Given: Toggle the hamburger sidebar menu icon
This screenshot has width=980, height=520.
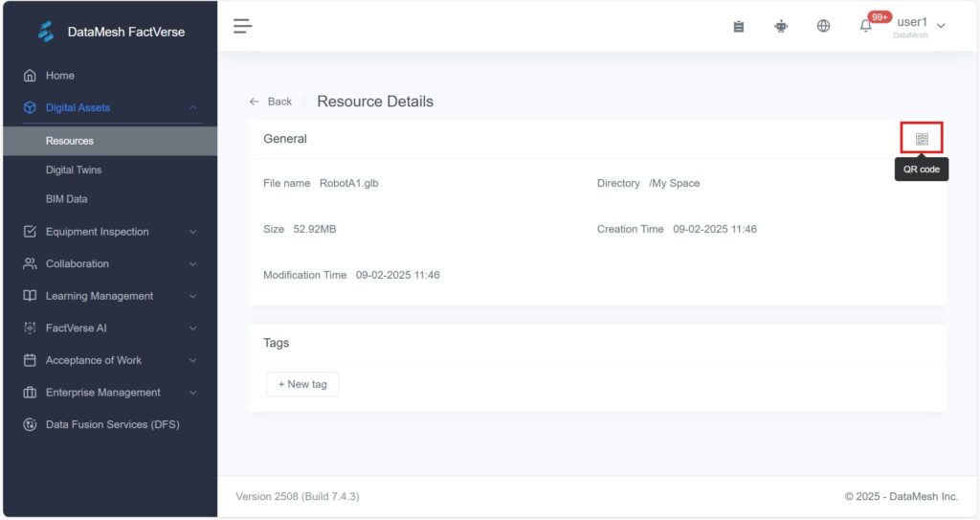Looking at the screenshot, I should [x=243, y=26].
